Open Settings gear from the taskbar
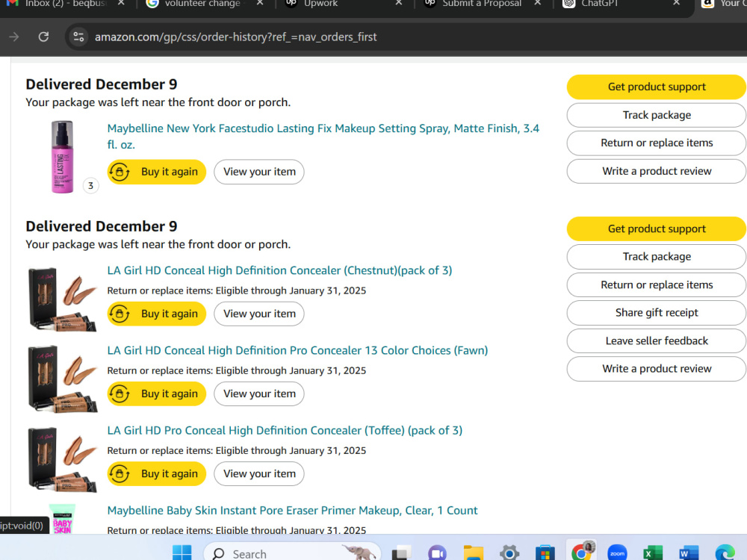747x560 pixels. point(509,553)
